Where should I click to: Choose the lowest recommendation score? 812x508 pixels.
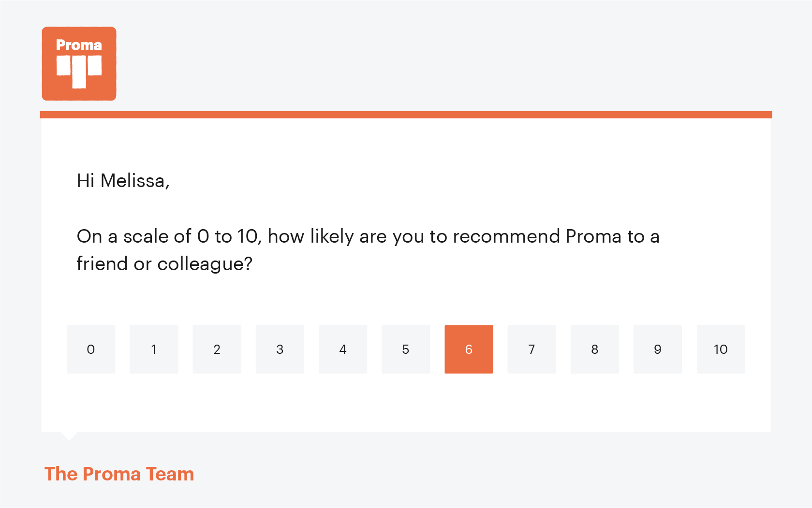click(91, 349)
